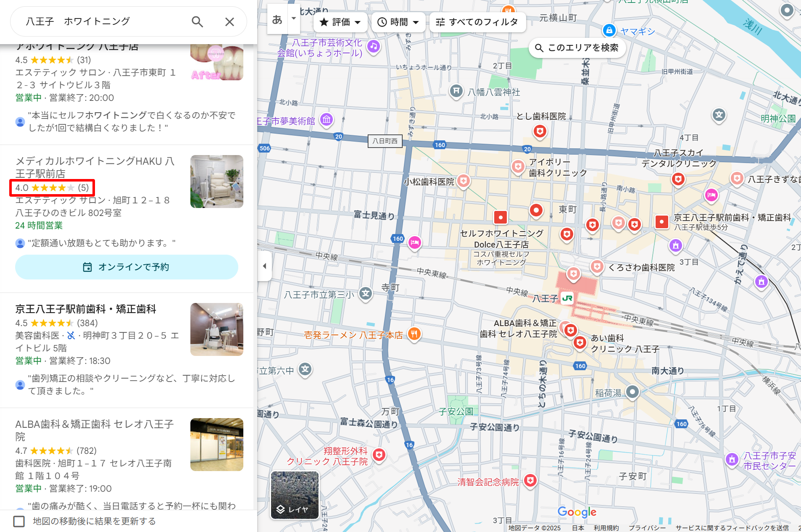
Task: Click the あい歯科クリニック 八王子 red pin
Action: pos(580,343)
